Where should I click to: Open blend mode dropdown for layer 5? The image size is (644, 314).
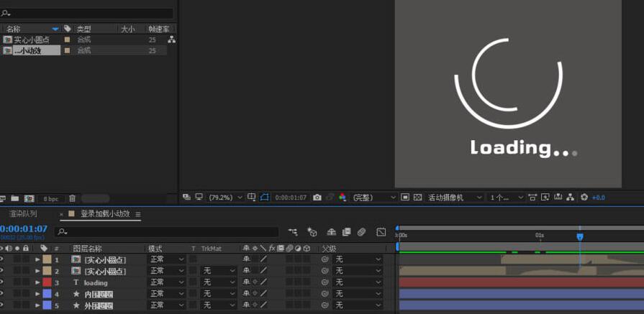[x=165, y=305]
